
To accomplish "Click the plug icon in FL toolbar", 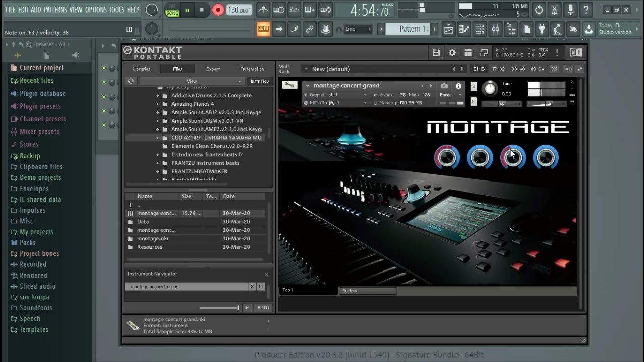I will (x=542, y=29).
